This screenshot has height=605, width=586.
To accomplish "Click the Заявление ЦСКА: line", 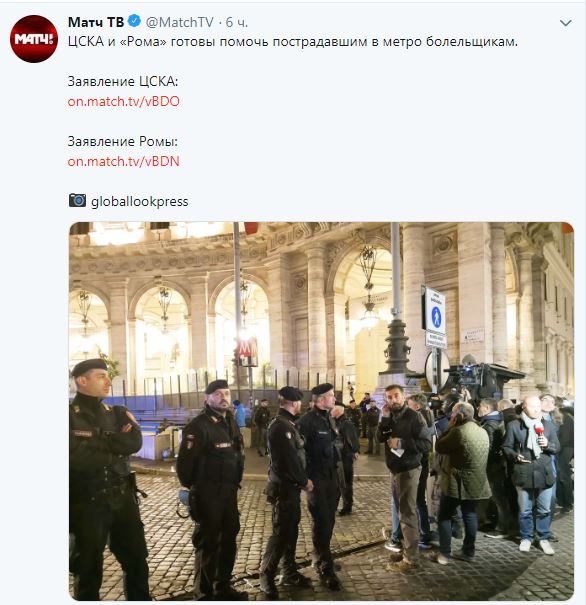I will point(123,81).
